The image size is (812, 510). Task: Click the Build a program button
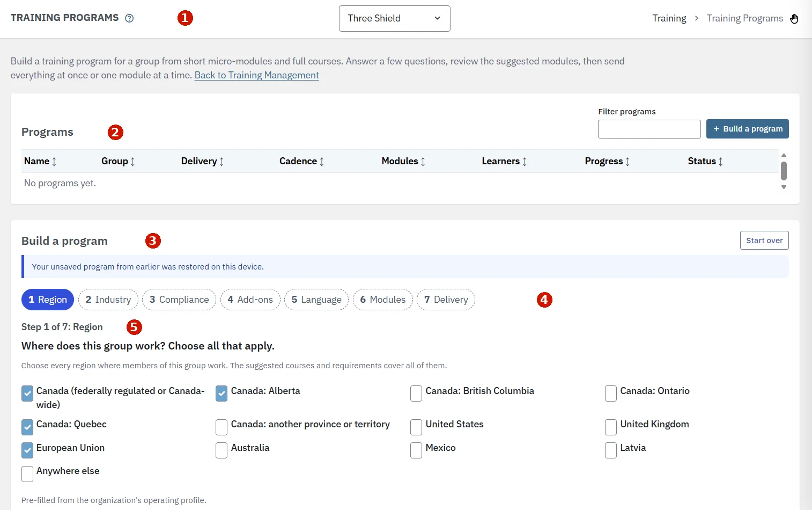[x=748, y=129]
